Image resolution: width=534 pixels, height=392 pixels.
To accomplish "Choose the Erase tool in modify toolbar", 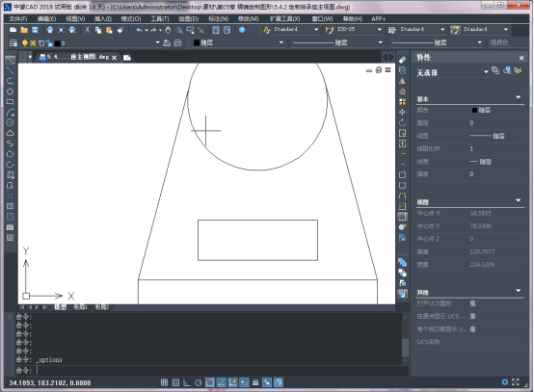I will (x=402, y=60).
